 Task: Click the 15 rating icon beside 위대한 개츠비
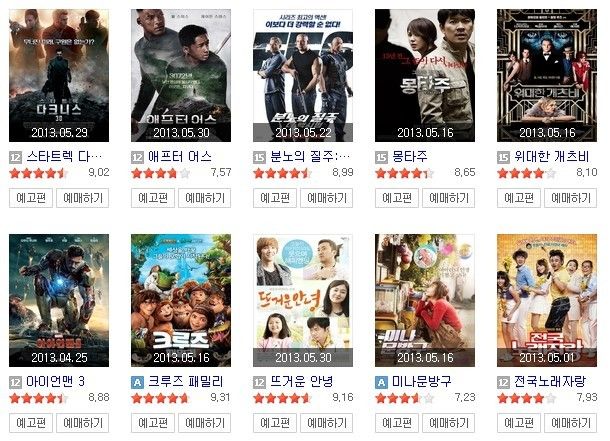pos(503,158)
